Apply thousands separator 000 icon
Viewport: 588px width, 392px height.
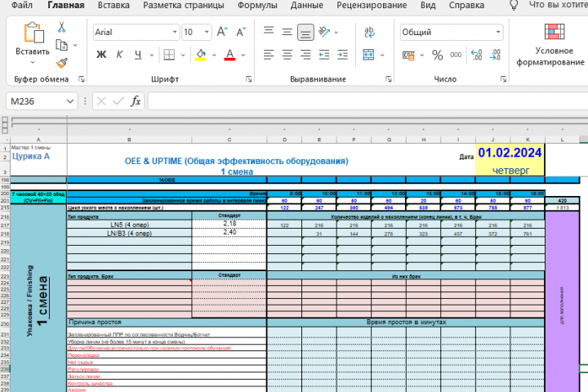pyautogui.click(x=456, y=55)
